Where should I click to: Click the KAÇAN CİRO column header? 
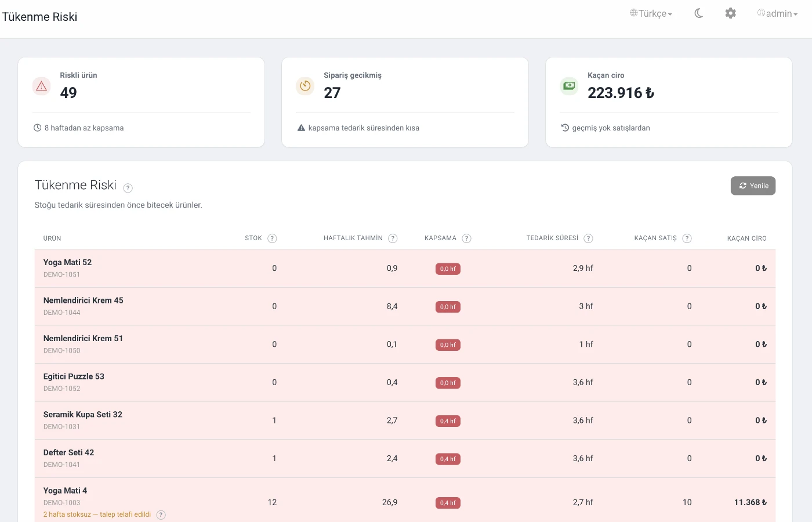746,238
